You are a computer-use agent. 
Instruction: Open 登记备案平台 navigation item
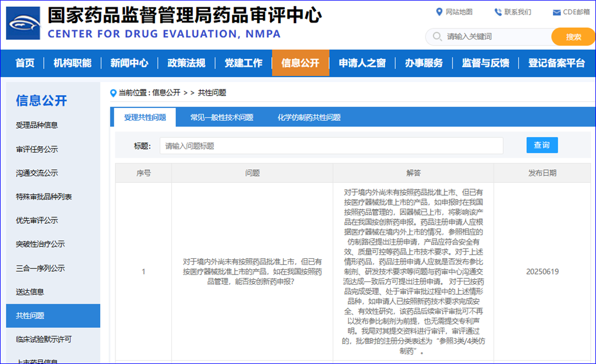(x=557, y=63)
